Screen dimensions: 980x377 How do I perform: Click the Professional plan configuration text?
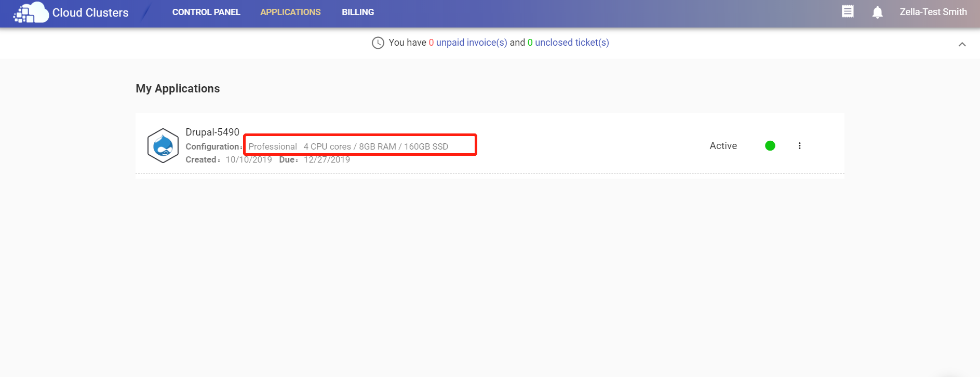348,146
